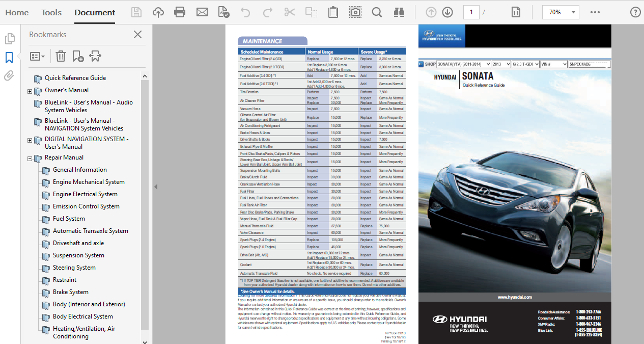This screenshot has height=344, width=644.
Task: Click fit page actual size icon
Action: (x=516, y=12)
